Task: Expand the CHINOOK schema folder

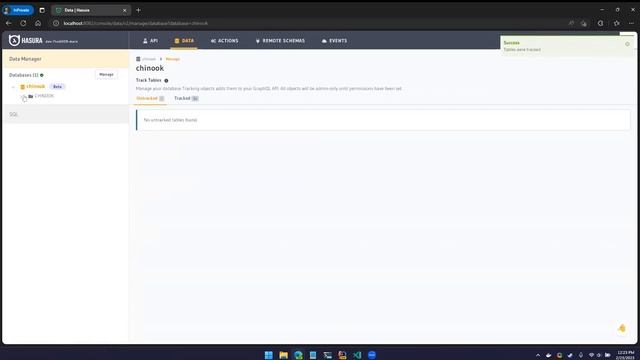Action: tap(23, 96)
